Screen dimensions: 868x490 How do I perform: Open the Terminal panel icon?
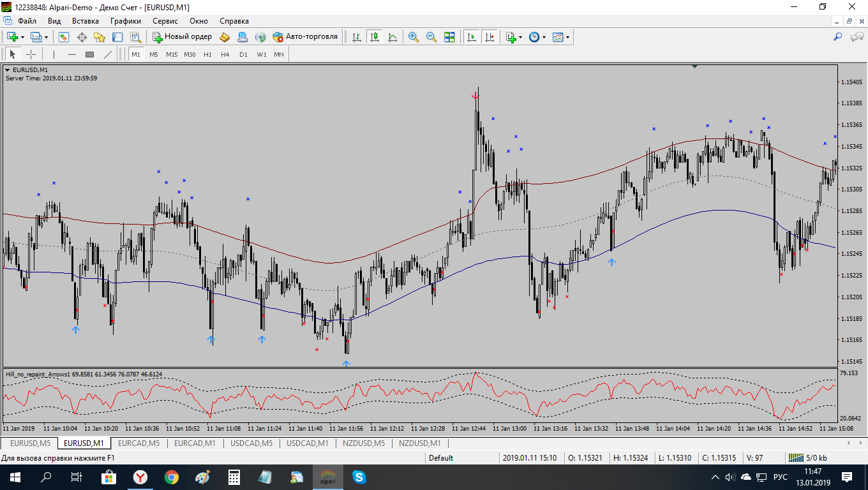117,37
